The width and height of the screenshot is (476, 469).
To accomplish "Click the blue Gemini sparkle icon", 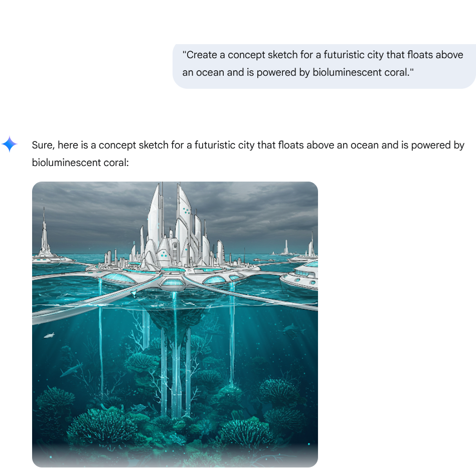I will tap(10, 144).
